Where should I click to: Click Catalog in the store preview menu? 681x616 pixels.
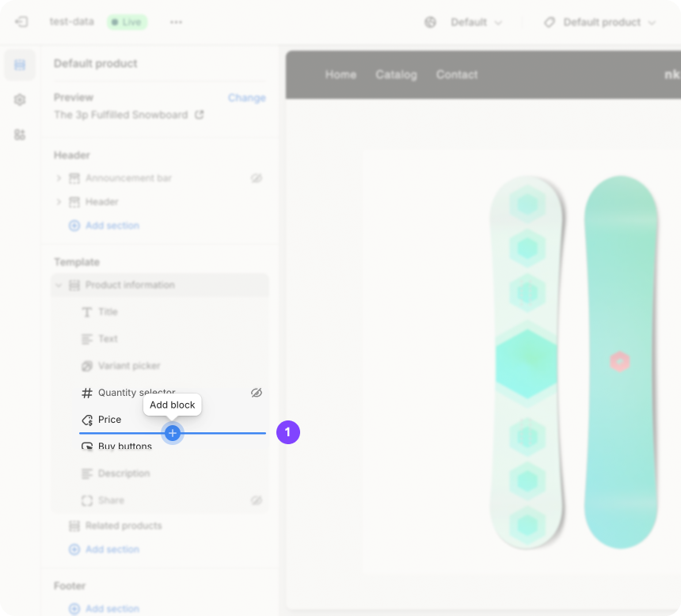tap(396, 74)
